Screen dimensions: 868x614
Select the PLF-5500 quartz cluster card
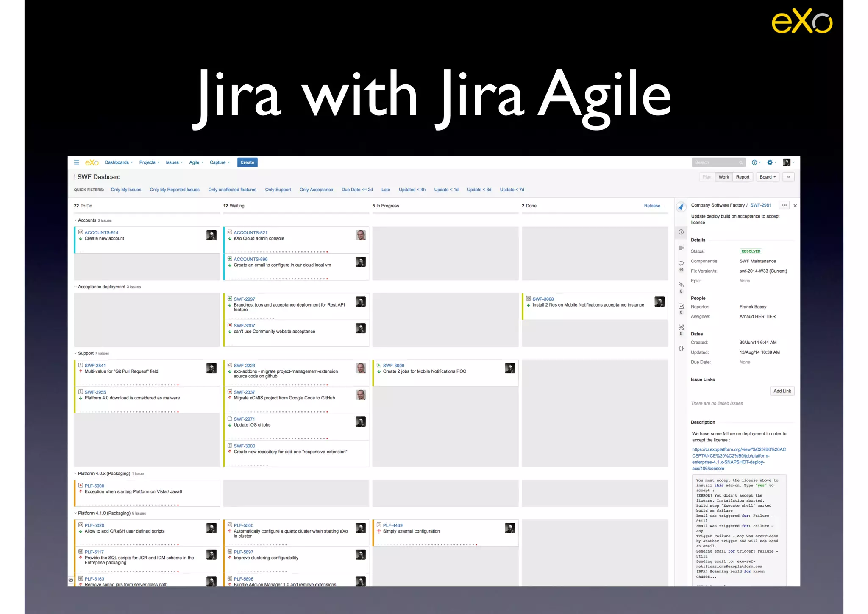(x=296, y=533)
